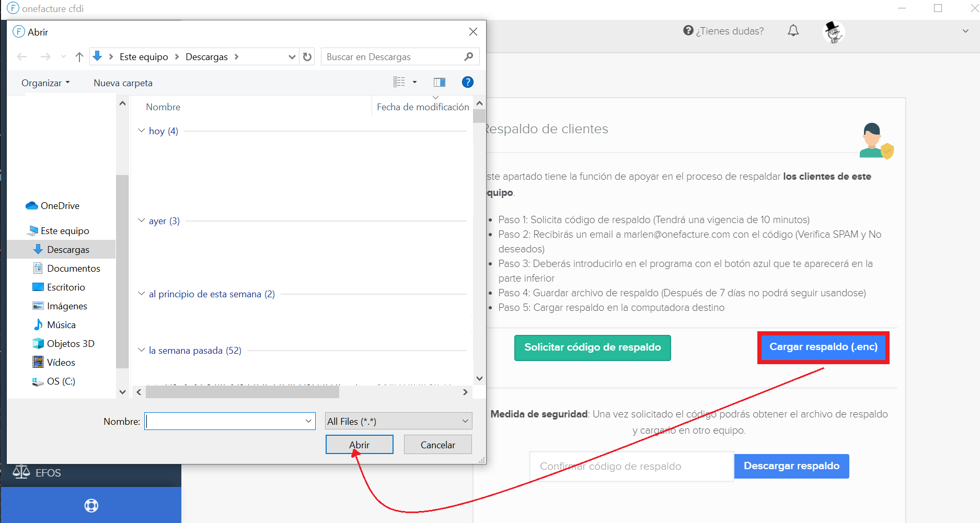
Task: Focus the Confirmar código de respaldo field
Action: pyautogui.click(x=631, y=466)
